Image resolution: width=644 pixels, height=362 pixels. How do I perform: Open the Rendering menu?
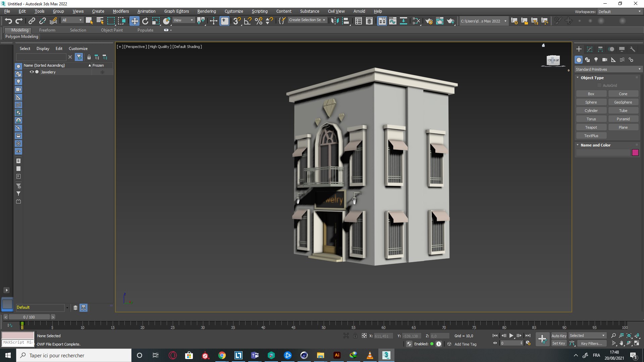[x=207, y=11]
